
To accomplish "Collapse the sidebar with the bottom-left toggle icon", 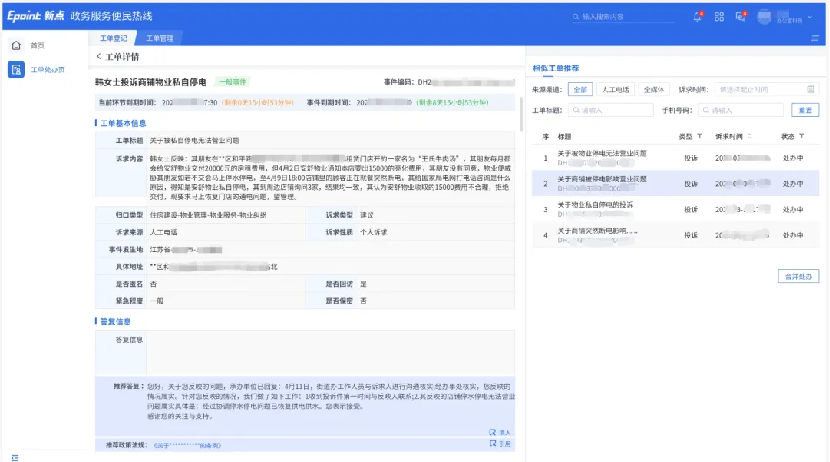I will tap(15, 458).
